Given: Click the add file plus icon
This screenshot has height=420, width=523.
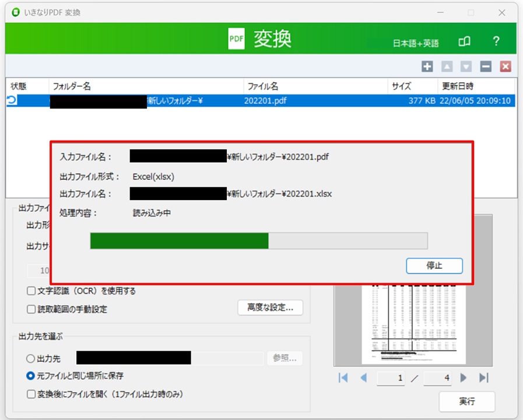Looking at the screenshot, I should coord(427,66).
